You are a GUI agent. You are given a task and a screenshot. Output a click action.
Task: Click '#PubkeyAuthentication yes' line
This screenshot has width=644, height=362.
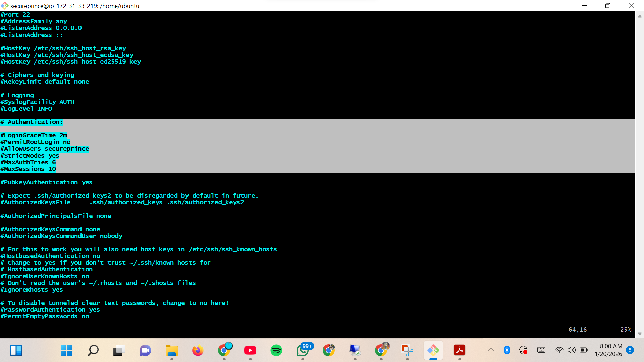click(47, 182)
